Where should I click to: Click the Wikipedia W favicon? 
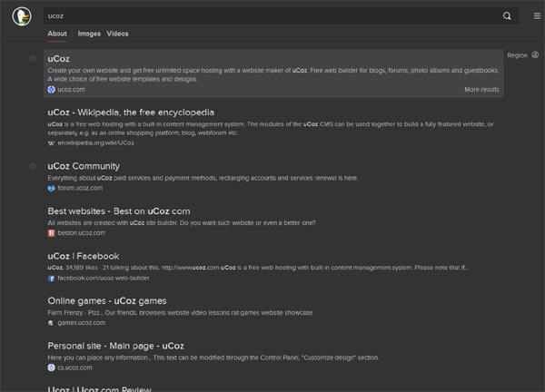[51, 143]
